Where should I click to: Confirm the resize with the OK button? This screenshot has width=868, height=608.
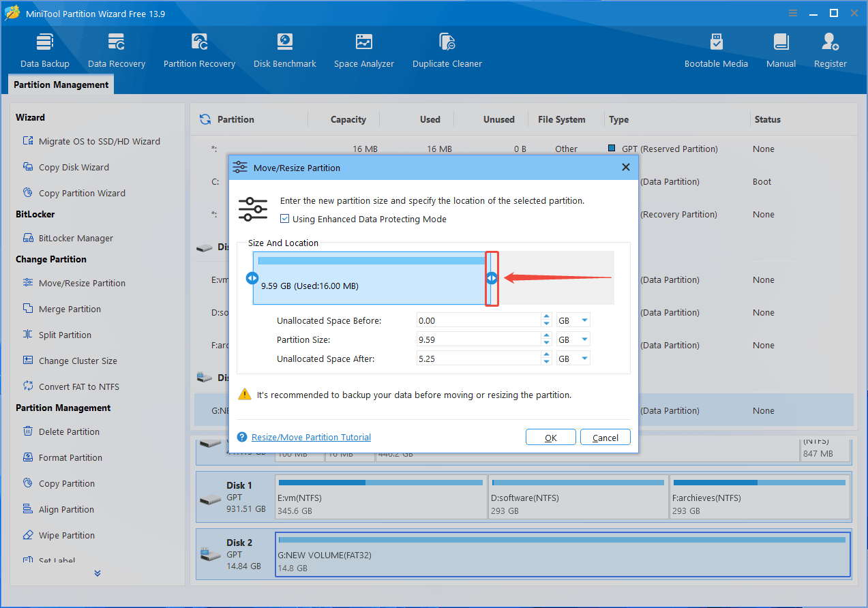[551, 438]
